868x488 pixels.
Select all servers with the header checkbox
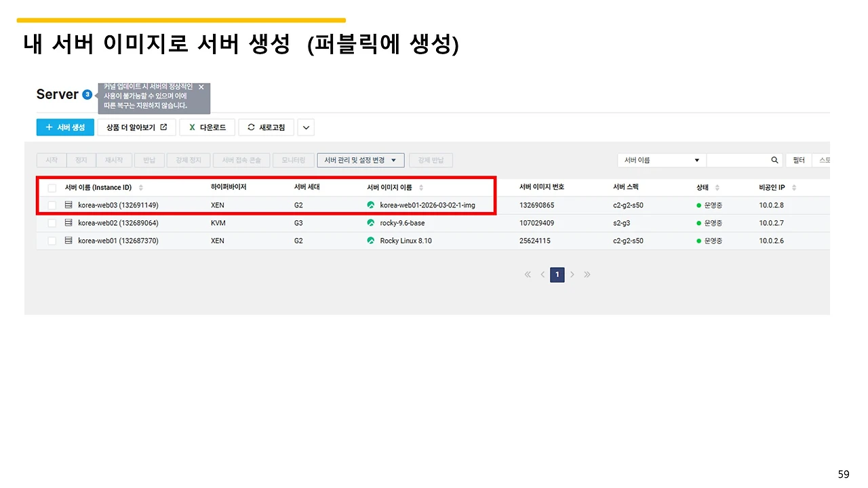(52, 187)
